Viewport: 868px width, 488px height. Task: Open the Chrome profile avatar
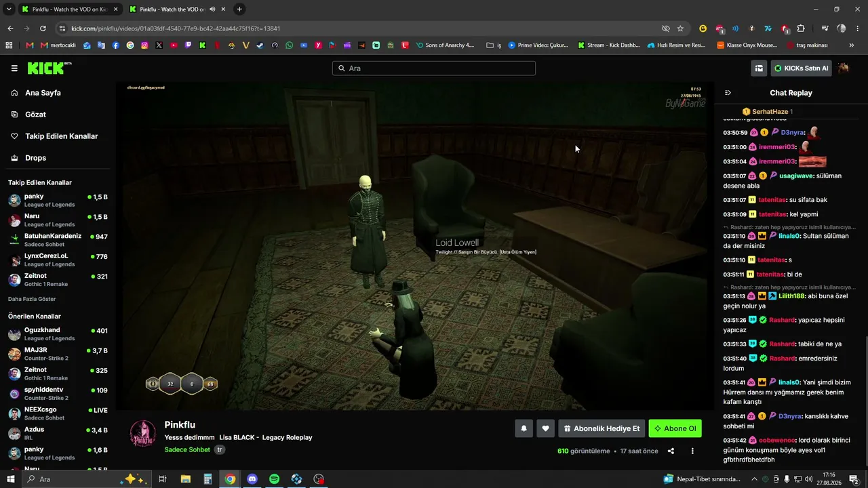tap(842, 28)
